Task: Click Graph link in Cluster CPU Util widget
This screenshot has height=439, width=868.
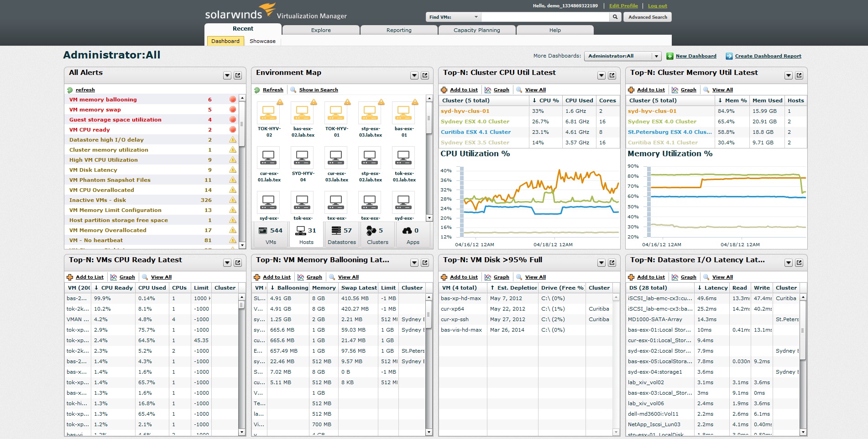Action: tap(501, 90)
